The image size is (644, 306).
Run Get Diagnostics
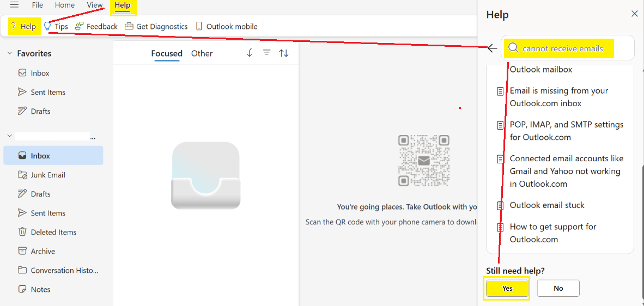[x=156, y=27]
